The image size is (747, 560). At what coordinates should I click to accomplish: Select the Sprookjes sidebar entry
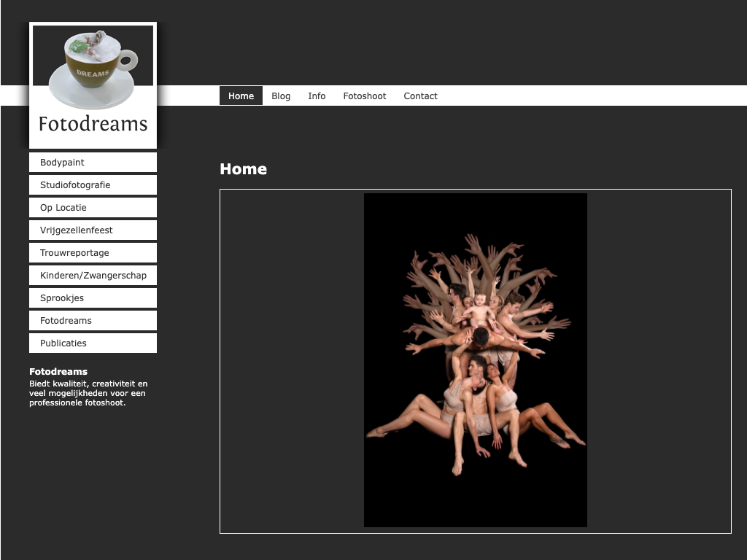pyautogui.click(x=93, y=298)
